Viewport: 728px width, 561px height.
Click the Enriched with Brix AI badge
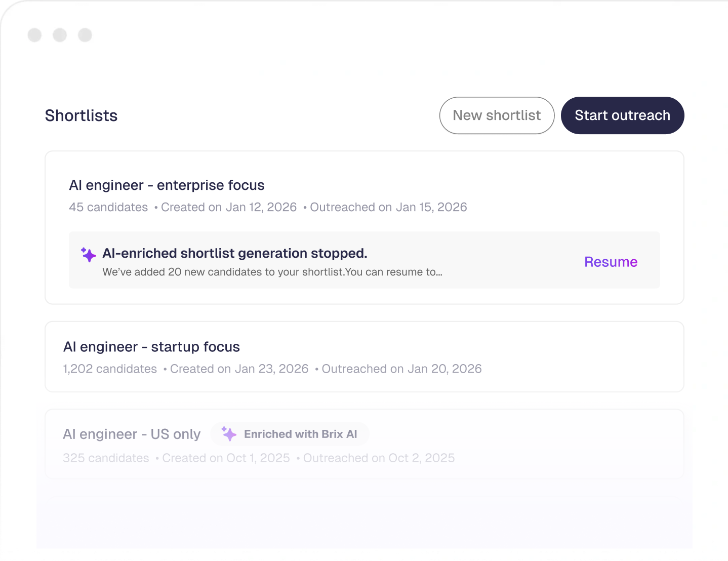(x=290, y=433)
